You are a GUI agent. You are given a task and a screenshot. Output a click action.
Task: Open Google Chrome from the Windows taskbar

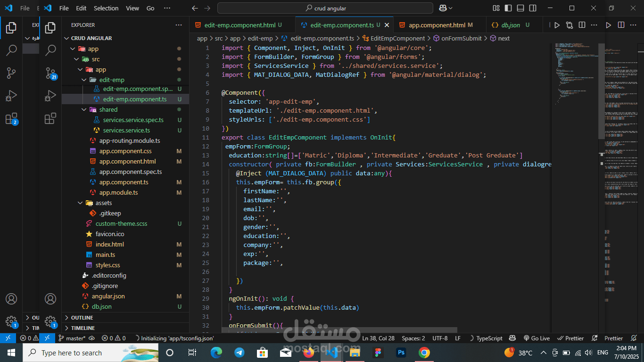click(x=424, y=353)
